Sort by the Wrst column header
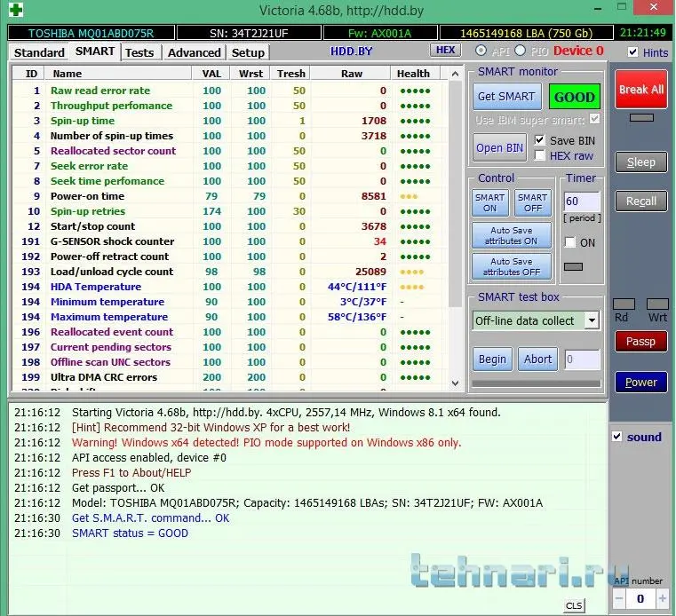676x616 pixels. pyautogui.click(x=251, y=74)
